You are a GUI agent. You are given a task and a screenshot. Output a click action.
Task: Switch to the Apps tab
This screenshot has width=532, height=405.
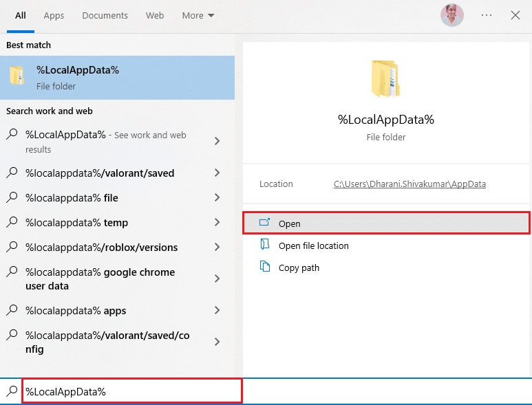54,16
